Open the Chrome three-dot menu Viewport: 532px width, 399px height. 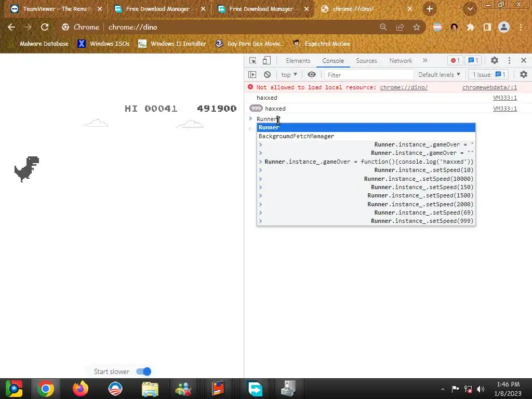point(521,27)
